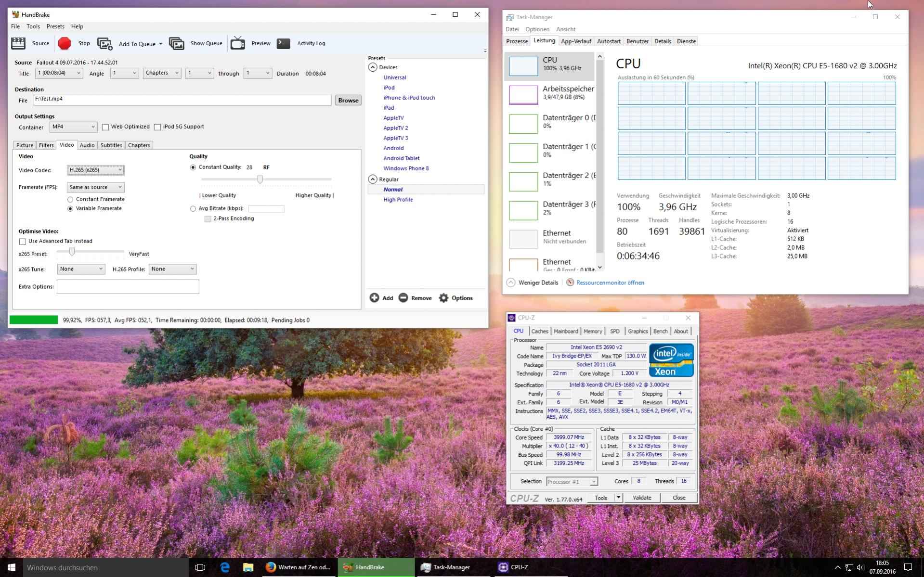Image resolution: width=924 pixels, height=577 pixels.
Task: Open the Activity Log terminal icon
Action: [284, 43]
